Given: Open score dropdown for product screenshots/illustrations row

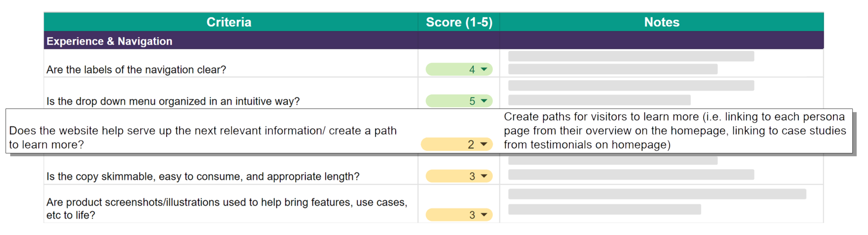Looking at the screenshot, I should pos(484,215).
